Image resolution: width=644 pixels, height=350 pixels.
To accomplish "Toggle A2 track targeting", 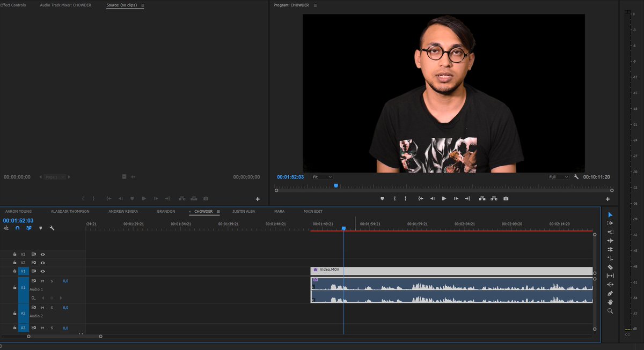I will tap(23, 313).
